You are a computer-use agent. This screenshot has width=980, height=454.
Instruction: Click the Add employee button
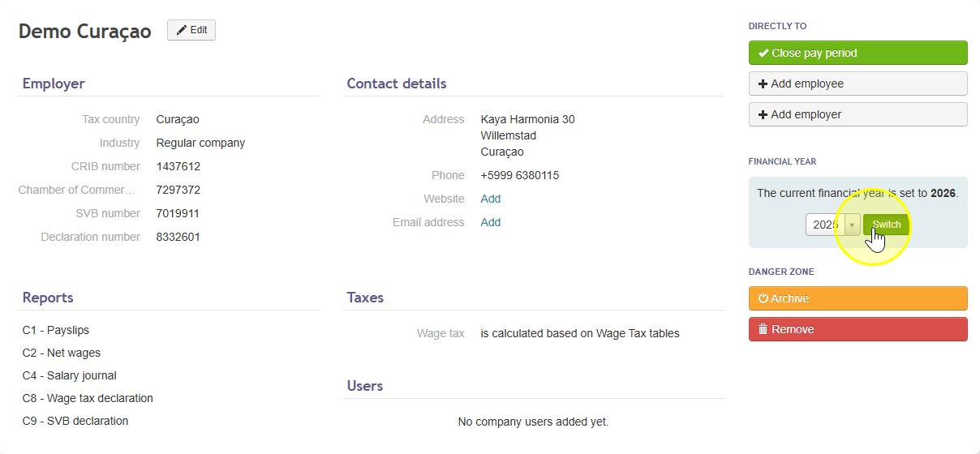[858, 84]
